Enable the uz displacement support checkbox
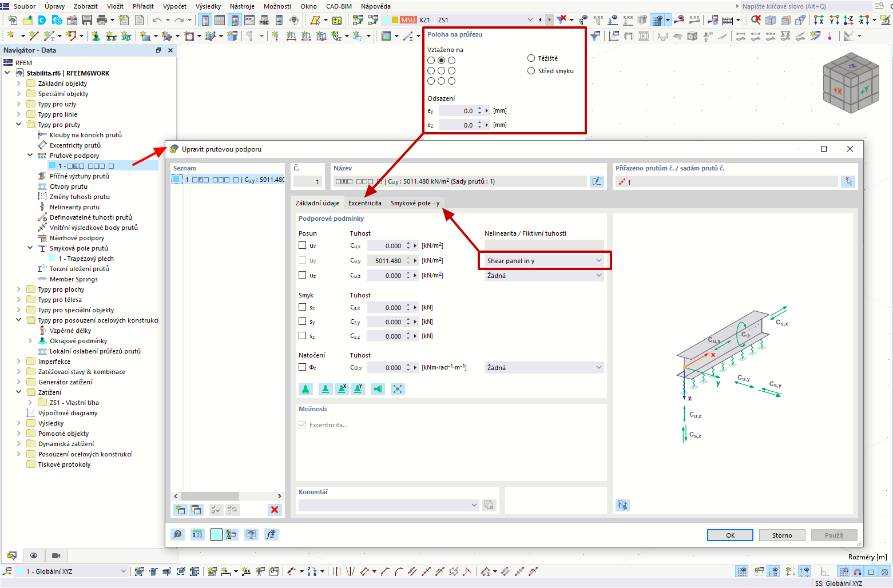 tap(303, 275)
